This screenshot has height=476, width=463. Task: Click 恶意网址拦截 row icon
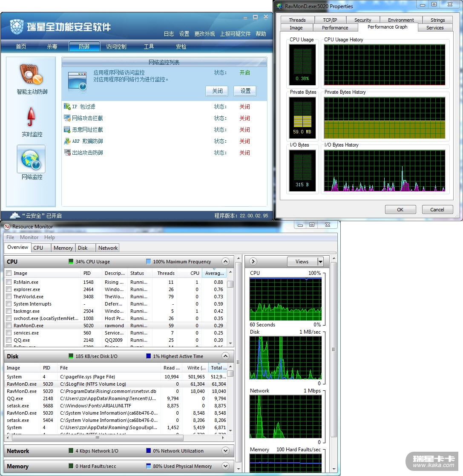click(67, 129)
